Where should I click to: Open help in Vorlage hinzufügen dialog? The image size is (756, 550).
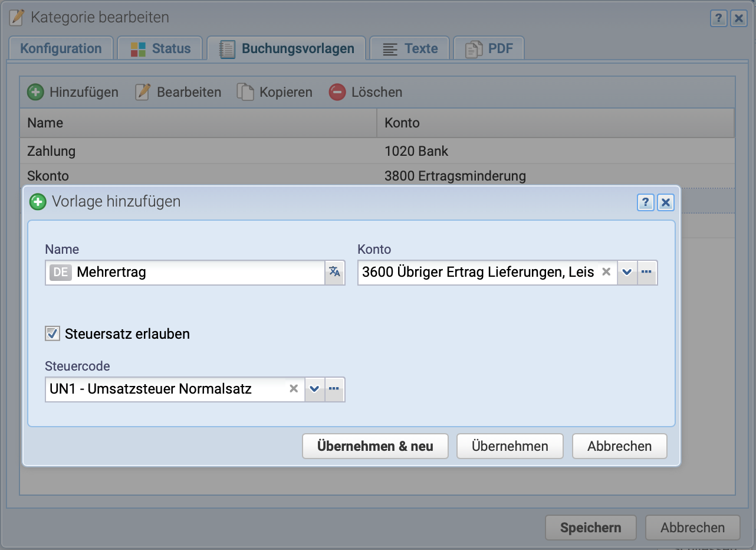(645, 202)
